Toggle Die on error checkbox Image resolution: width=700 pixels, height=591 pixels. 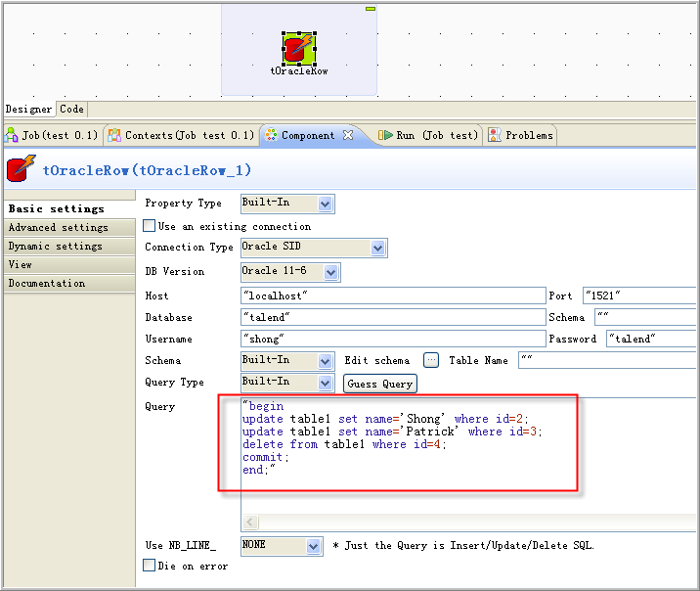coord(150,566)
